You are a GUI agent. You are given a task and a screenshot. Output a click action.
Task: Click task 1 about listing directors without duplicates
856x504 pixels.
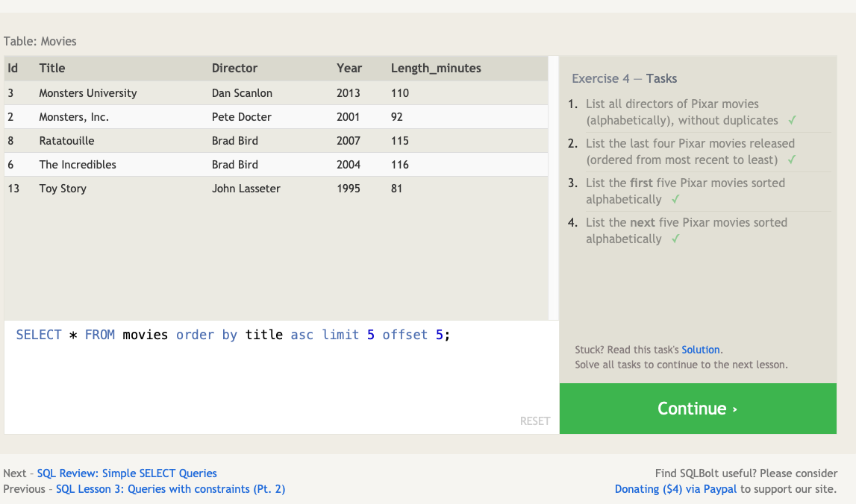[682, 113]
